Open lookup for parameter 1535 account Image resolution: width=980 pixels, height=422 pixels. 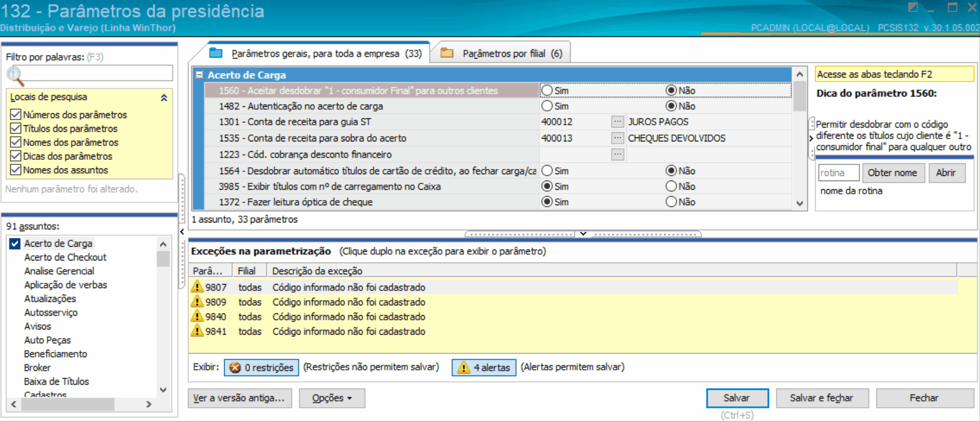(x=617, y=138)
